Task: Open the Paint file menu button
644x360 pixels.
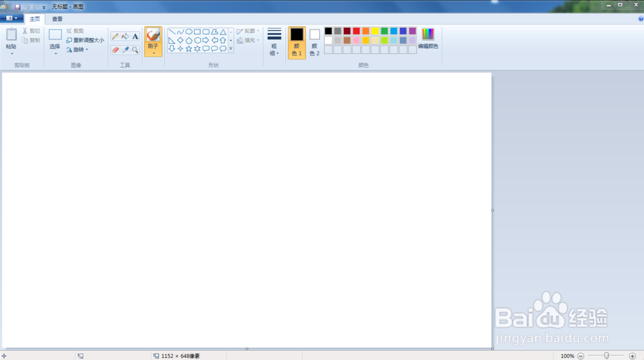Action: pyautogui.click(x=12, y=19)
